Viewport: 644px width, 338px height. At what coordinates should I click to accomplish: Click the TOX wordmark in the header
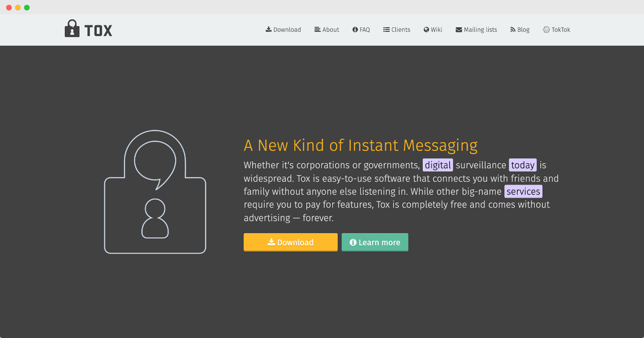(x=98, y=31)
